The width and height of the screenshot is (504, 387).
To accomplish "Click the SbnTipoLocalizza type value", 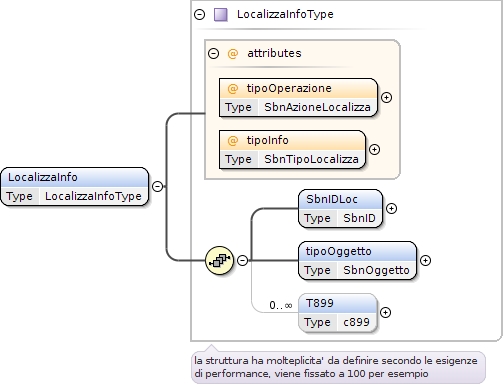I will pyautogui.click(x=311, y=159).
